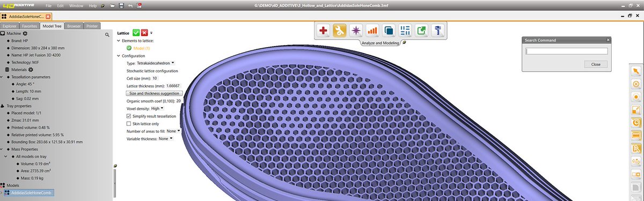Open the lattice Type dropdown
Viewport: 644px width, 201px height.
pos(173,63)
